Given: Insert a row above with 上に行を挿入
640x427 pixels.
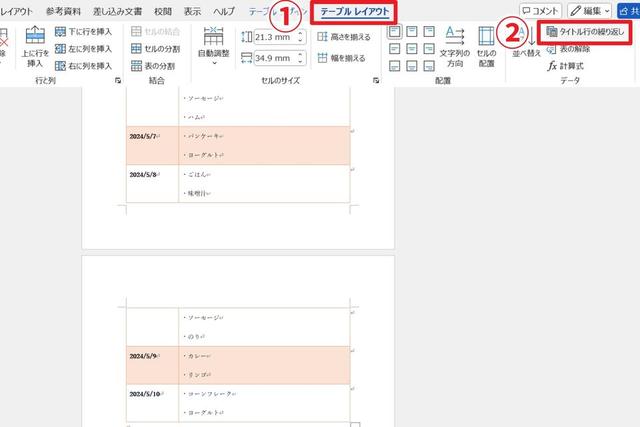Looking at the screenshot, I should 35,46.
